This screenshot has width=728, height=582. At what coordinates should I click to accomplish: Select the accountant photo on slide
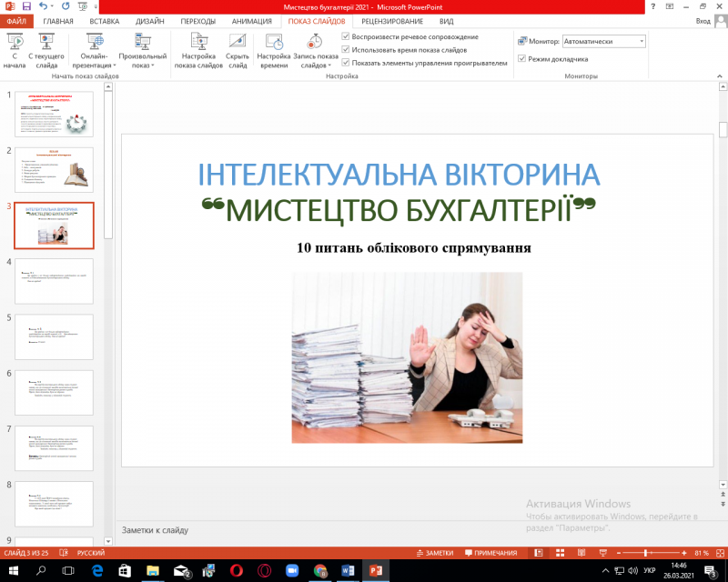click(407, 357)
